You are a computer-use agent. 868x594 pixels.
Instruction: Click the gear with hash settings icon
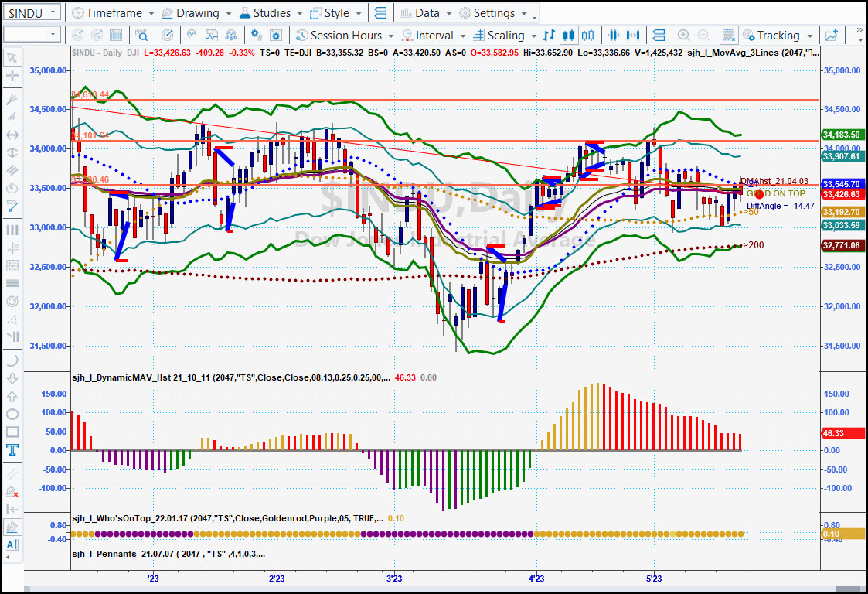(x=257, y=36)
